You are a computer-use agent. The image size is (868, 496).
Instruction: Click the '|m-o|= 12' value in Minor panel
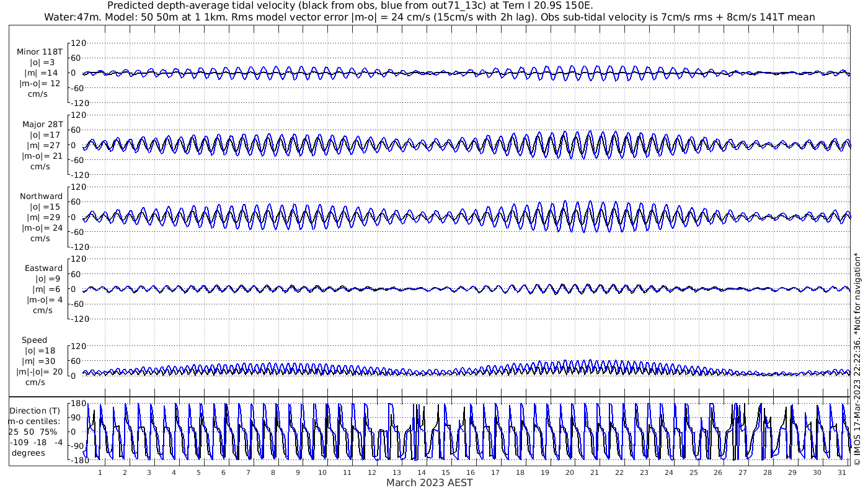(x=40, y=84)
